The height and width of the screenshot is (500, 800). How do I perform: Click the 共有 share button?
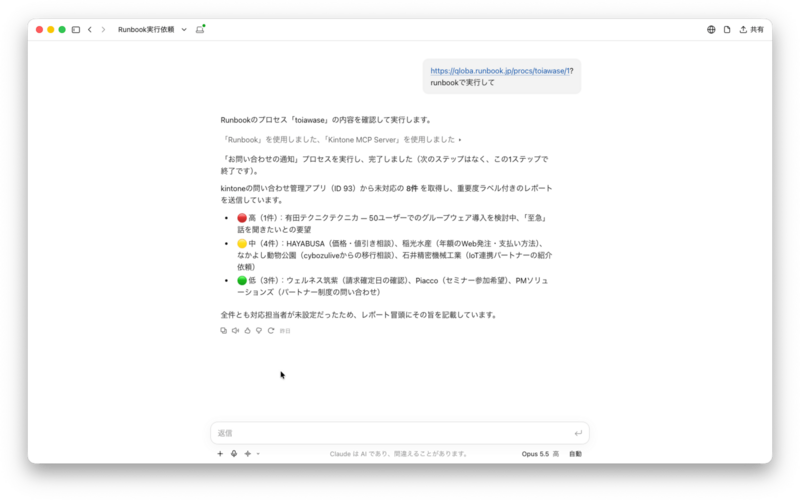pyautogui.click(x=752, y=30)
